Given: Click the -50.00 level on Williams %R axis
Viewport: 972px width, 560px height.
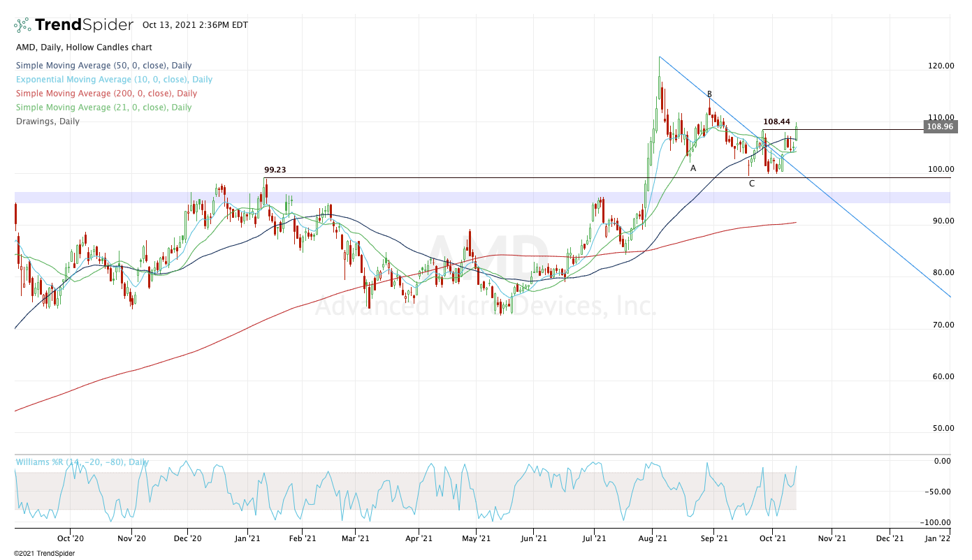Looking at the screenshot, I should click(x=938, y=492).
